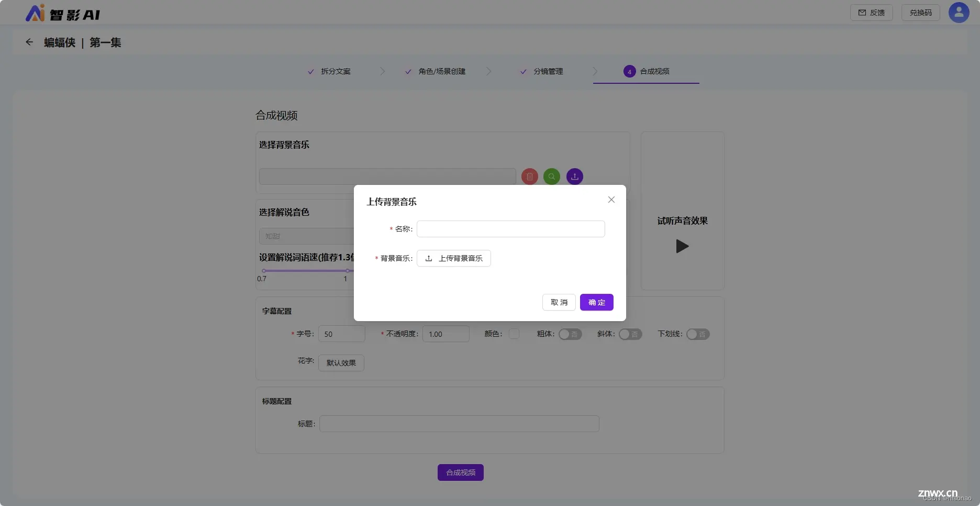The height and width of the screenshot is (506, 980).
Task: Click 取消 in the dialog
Action: click(x=559, y=302)
